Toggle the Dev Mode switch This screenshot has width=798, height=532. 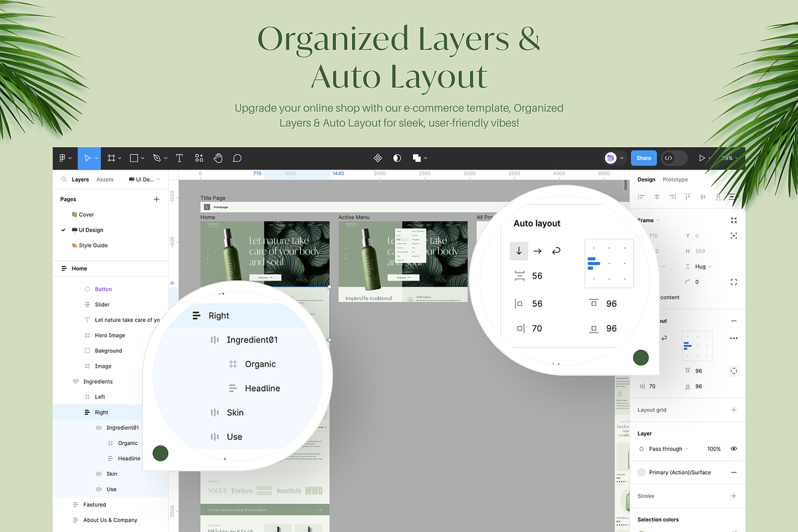coord(673,158)
